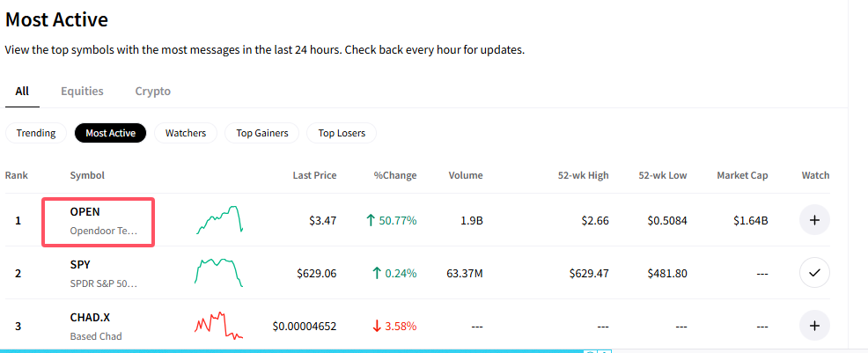
Task: Click the Rank column header
Action: (17, 175)
